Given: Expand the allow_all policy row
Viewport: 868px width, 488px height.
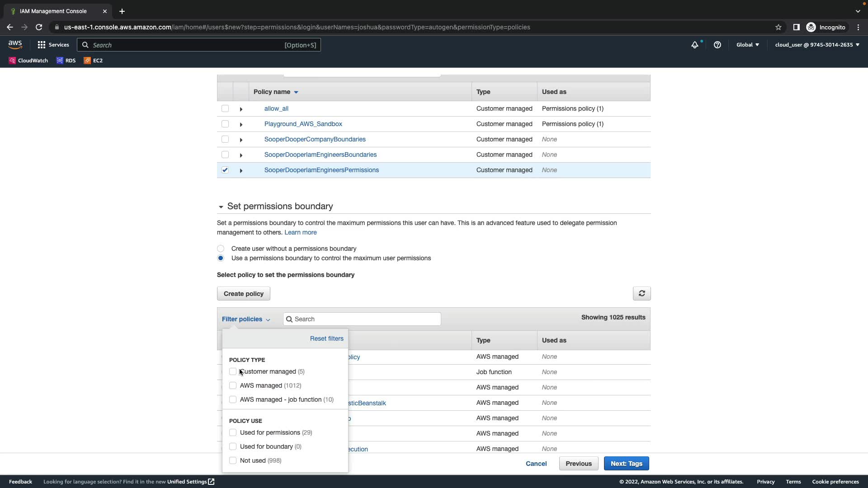Looking at the screenshot, I should click(241, 109).
